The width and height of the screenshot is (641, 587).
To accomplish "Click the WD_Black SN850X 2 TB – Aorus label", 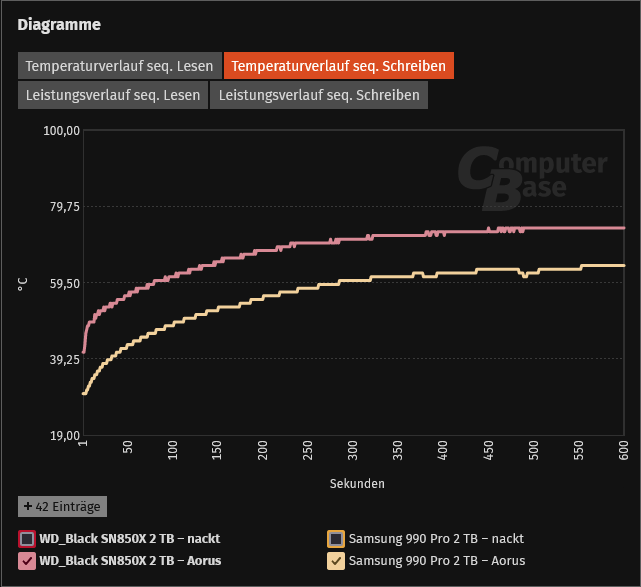I will click(x=130, y=561).
